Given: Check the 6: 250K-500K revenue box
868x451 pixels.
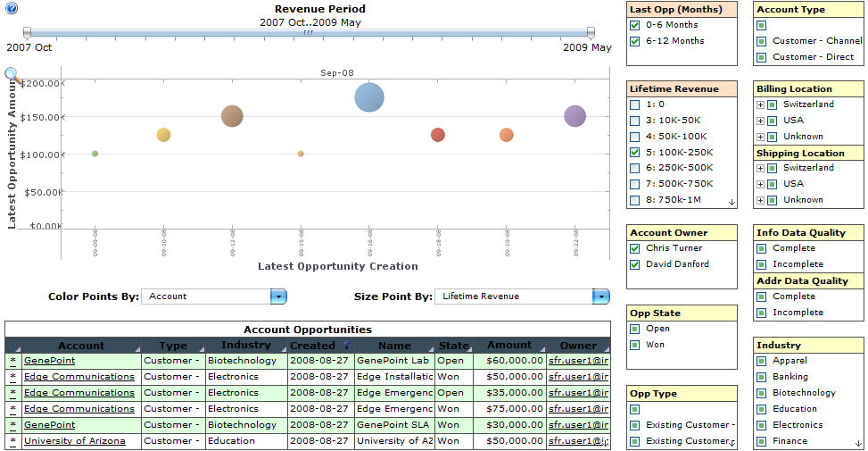Looking at the screenshot, I should coord(635,169).
